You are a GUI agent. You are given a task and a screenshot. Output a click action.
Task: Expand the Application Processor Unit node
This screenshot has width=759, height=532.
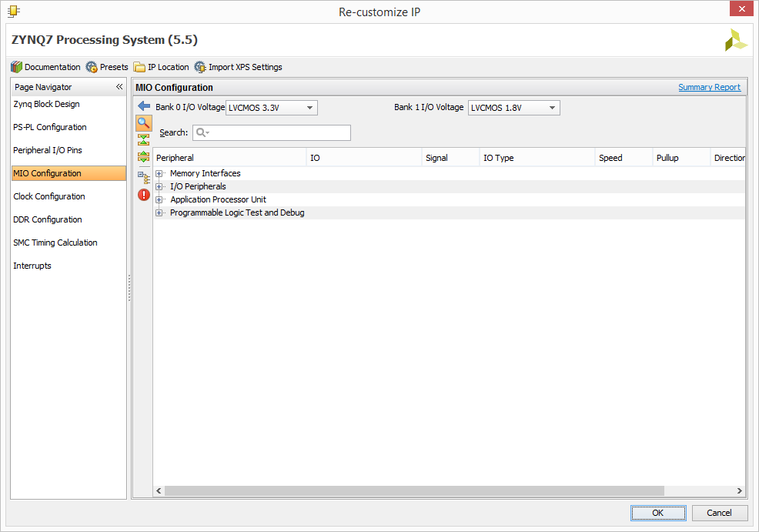[x=159, y=199]
